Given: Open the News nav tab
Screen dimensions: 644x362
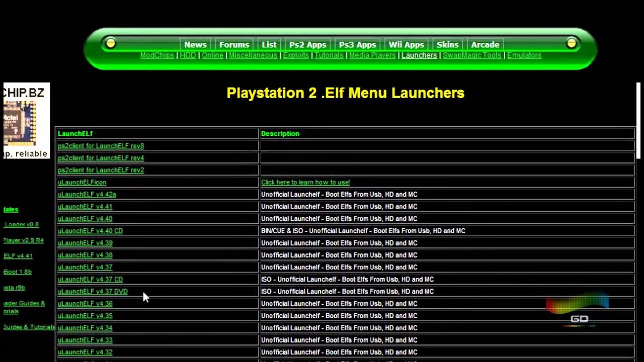Looking at the screenshot, I should (195, 45).
